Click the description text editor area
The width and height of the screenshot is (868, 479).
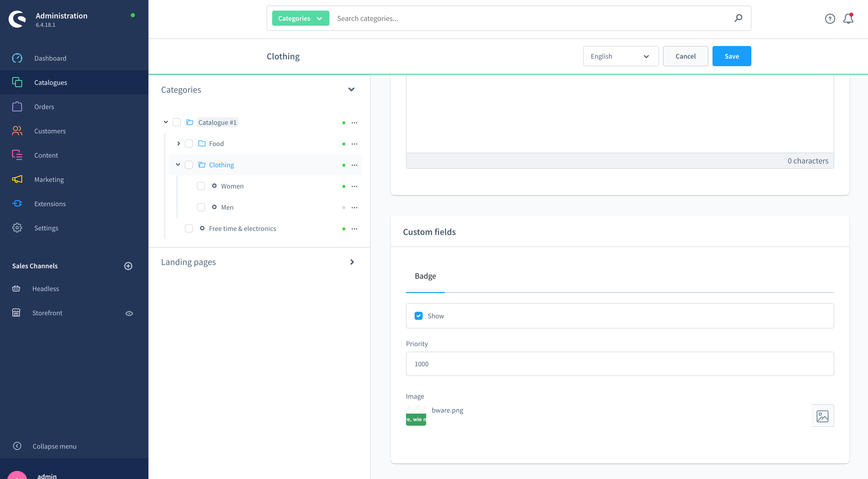[620, 114]
